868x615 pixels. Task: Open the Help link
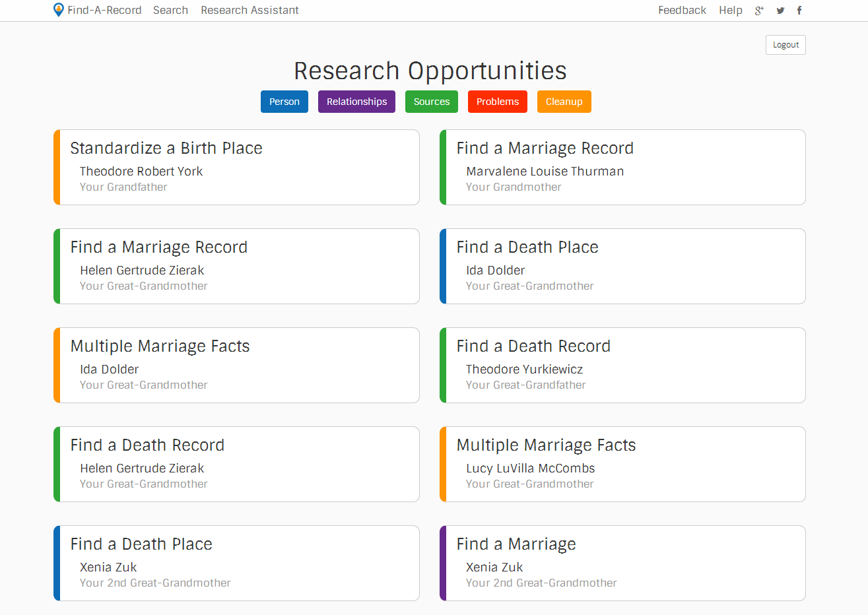(x=731, y=10)
